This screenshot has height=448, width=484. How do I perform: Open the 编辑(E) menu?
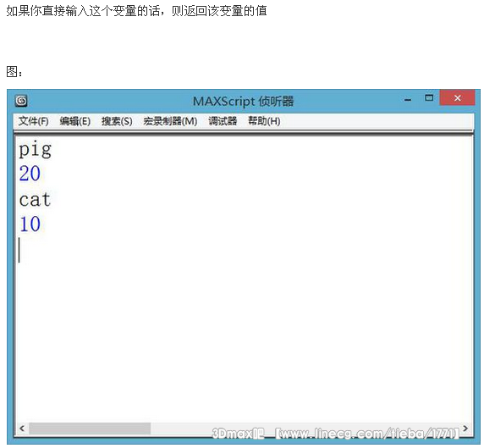tap(75, 121)
